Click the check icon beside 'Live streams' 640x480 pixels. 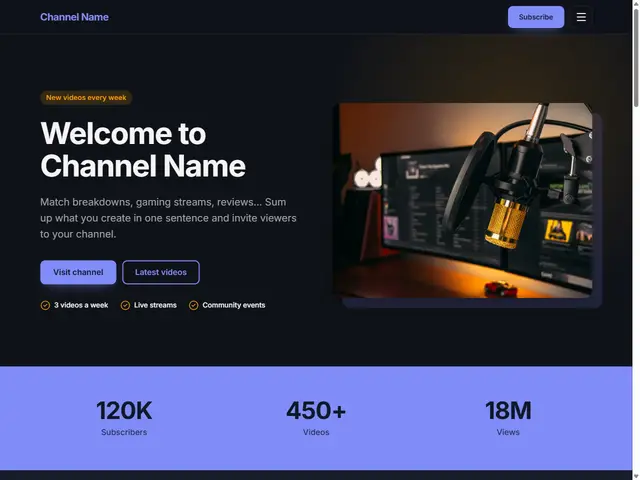click(125, 305)
